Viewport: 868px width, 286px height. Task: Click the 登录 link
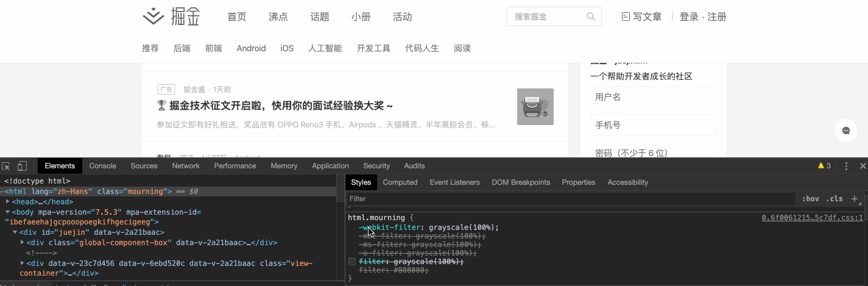(x=690, y=17)
